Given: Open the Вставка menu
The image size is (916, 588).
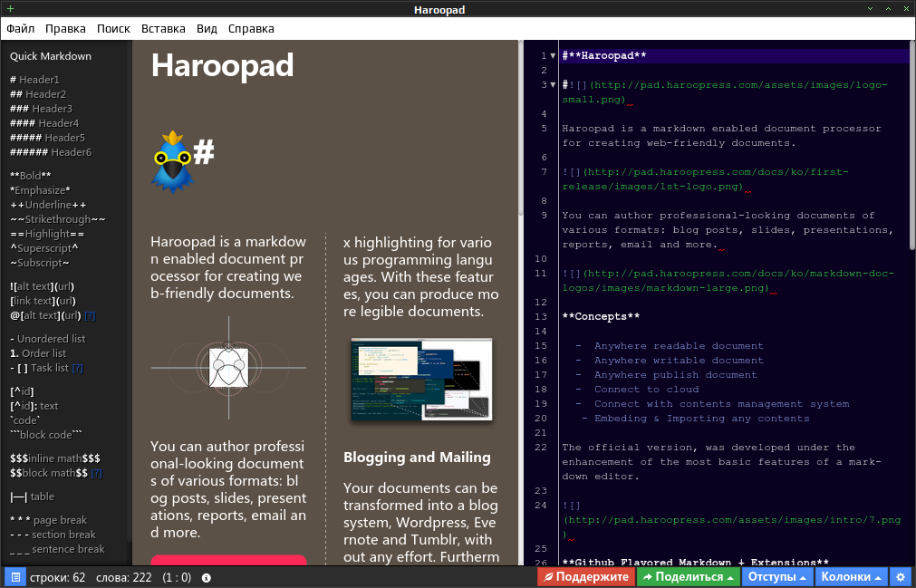Looking at the screenshot, I should click(x=163, y=29).
